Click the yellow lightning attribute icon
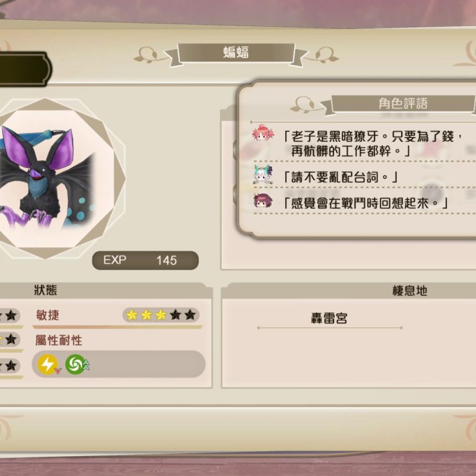Screen dimensions: 476x476 [x=47, y=364]
